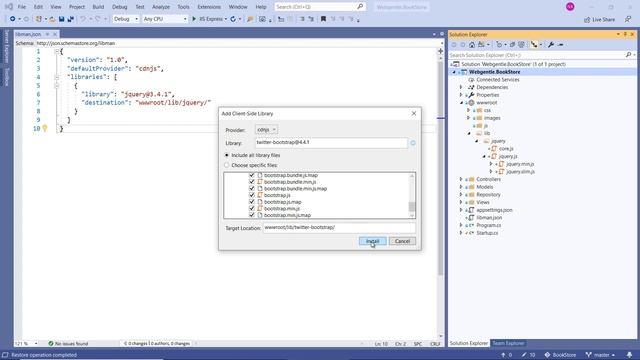Viewport: 640px width, 360px height.
Task: Click the IIS Express run button label
Action: pos(210,19)
